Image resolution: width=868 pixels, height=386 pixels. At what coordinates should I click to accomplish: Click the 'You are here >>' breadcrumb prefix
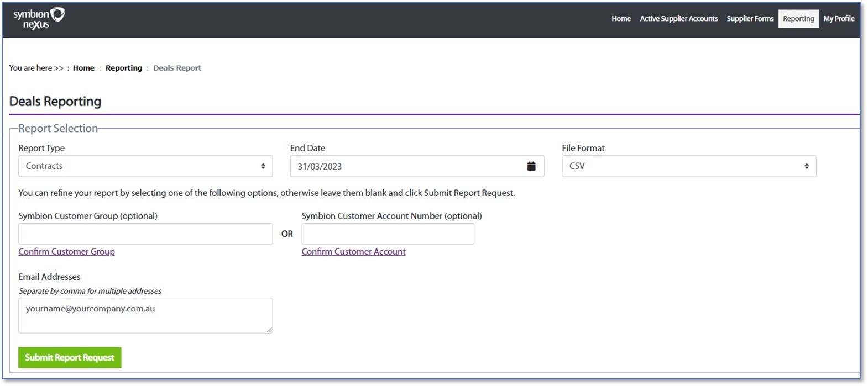(x=36, y=68)
